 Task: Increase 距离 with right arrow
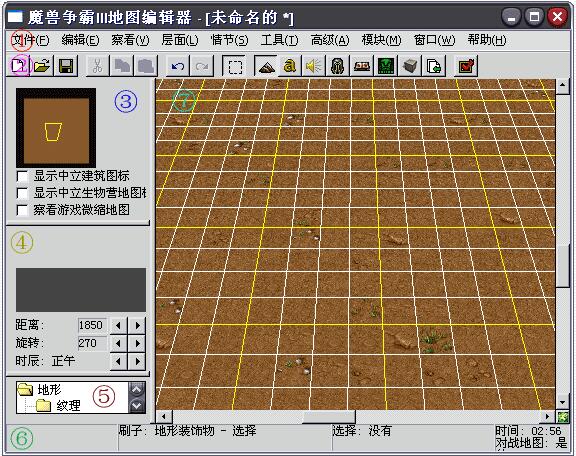click(x=137, y=325)
